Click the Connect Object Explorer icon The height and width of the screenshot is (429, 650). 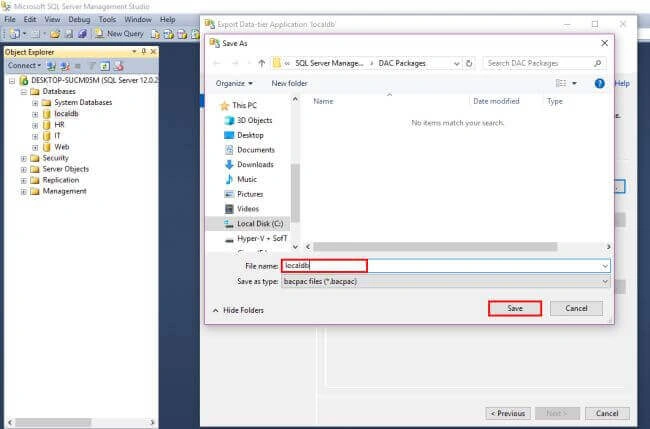51,66
